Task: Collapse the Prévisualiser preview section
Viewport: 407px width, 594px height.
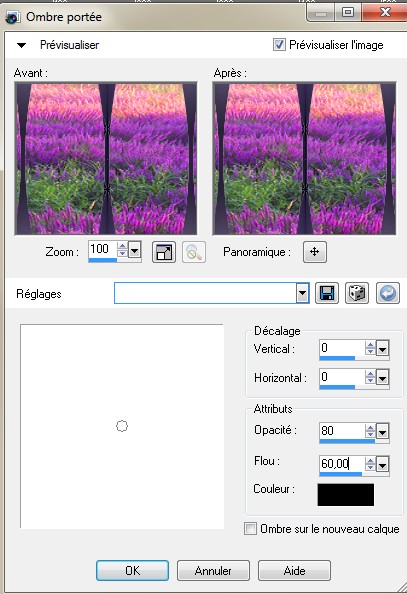Action: point(22,45)
